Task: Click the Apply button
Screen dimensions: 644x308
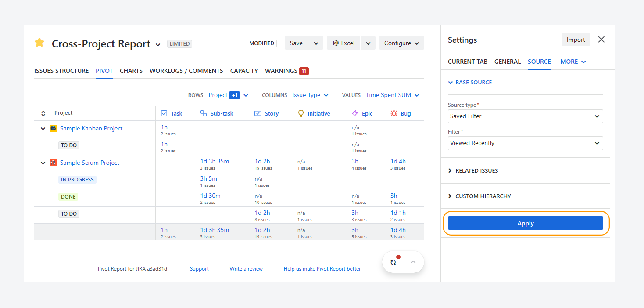Action: pyautogui.click(x=526, y=223)
